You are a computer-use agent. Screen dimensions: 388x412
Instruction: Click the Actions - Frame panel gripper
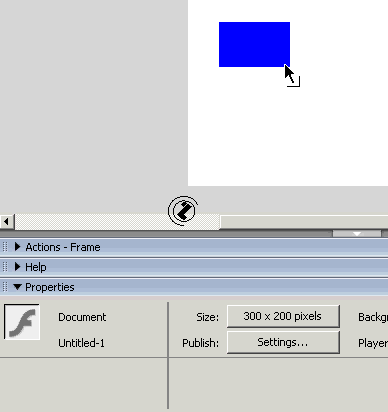click(x=5, y=247)
